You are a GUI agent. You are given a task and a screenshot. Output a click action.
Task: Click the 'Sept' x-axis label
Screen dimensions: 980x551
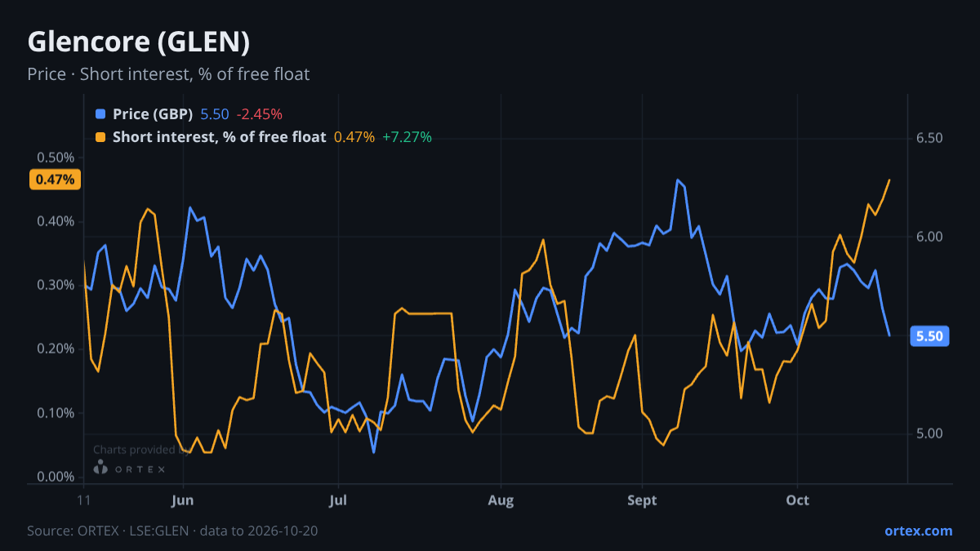pyautogui.click(x=643, y=500)
